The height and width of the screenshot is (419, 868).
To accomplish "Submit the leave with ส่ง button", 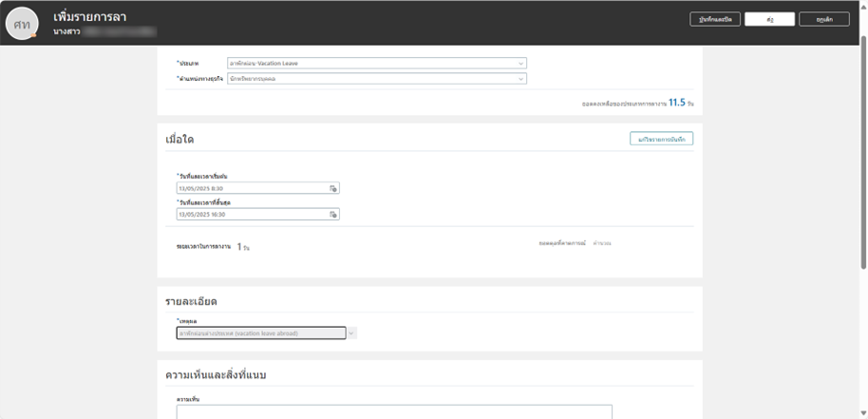I will [769, 19].
